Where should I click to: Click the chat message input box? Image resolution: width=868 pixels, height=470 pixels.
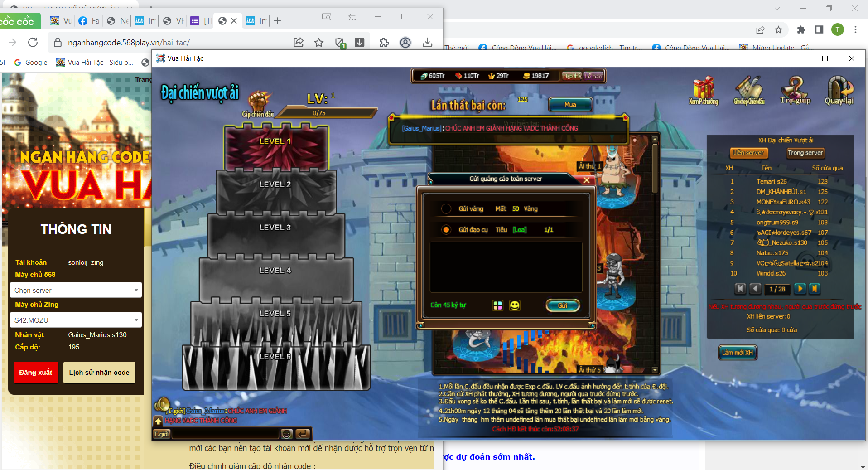(226, 434)
